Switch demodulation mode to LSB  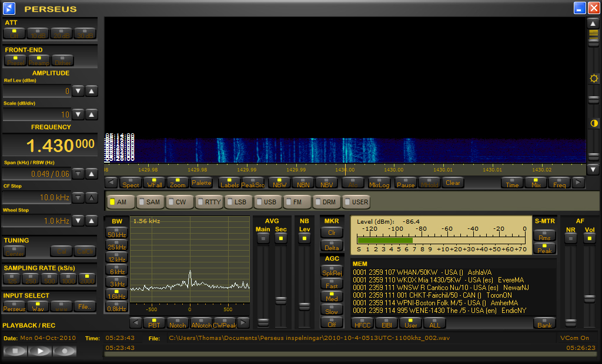coord(238,202)
